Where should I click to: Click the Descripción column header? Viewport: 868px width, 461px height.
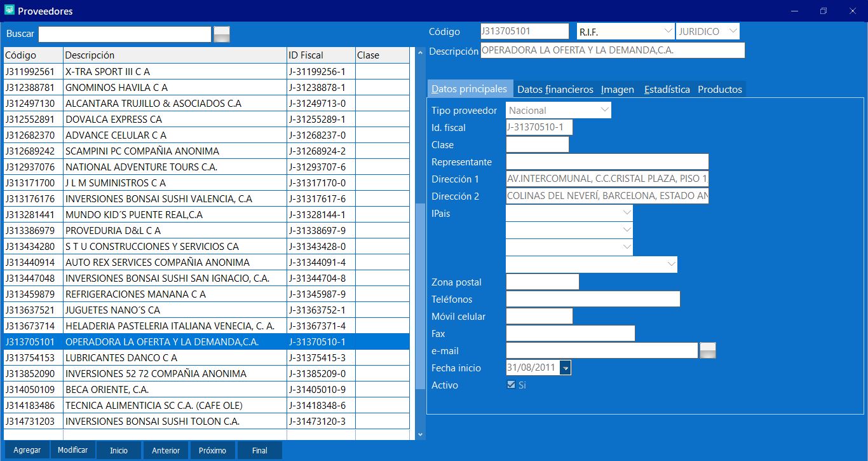coord(175,55)
